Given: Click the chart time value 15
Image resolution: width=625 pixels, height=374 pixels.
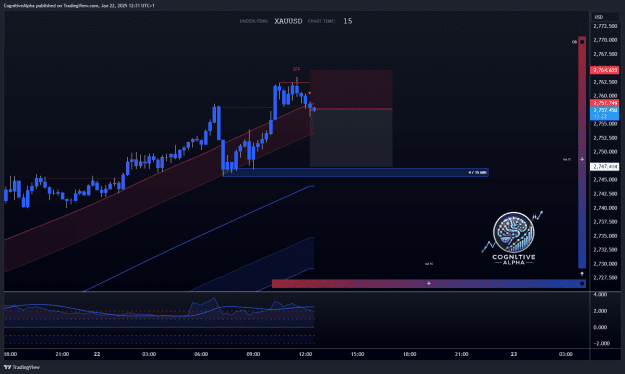Looking at the screenshot, I should [x=348, y=21].
